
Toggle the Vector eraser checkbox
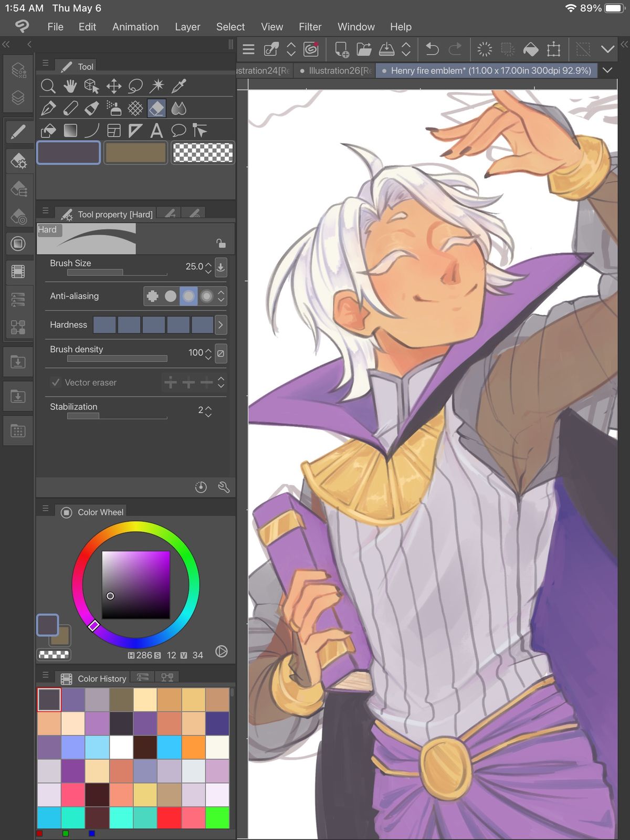(x=56, y=382)
